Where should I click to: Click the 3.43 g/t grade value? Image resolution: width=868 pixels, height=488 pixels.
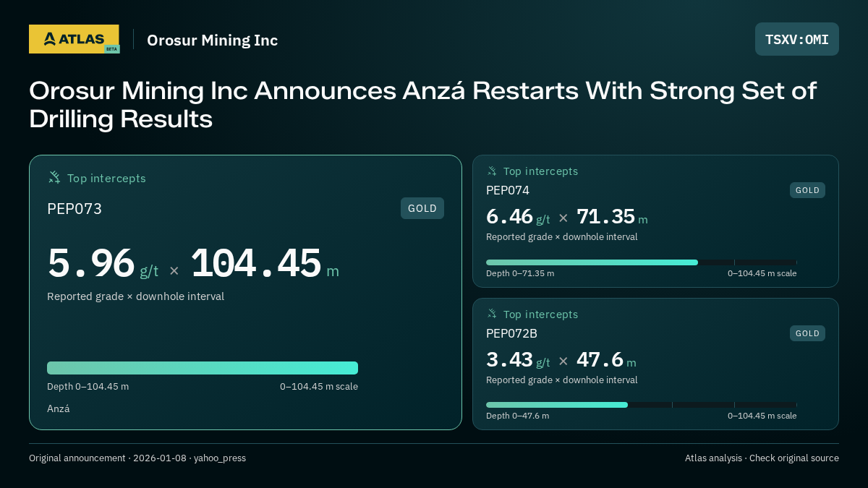(518, 360)
